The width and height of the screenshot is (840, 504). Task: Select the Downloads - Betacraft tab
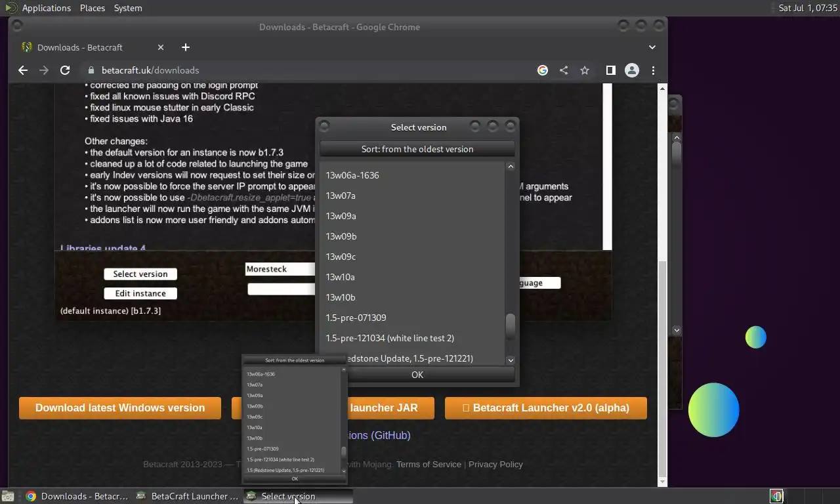(x=92, y=47)
